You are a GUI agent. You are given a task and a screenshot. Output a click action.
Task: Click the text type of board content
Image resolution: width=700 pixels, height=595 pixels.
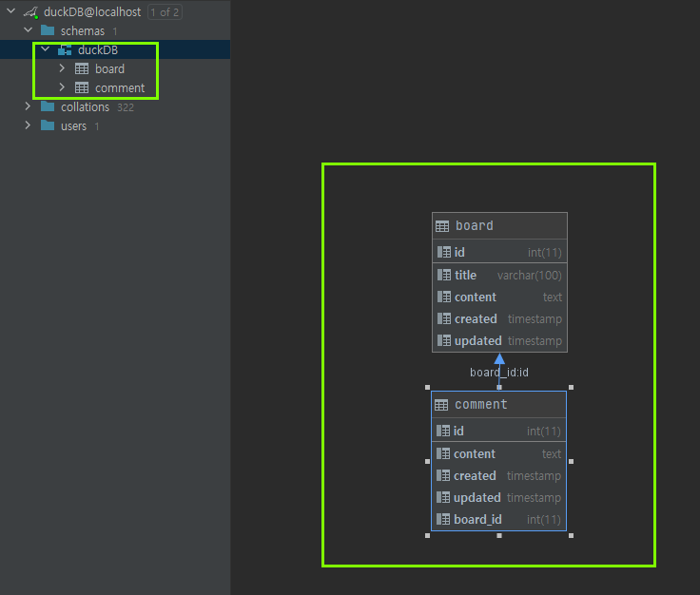pos(553,297)
